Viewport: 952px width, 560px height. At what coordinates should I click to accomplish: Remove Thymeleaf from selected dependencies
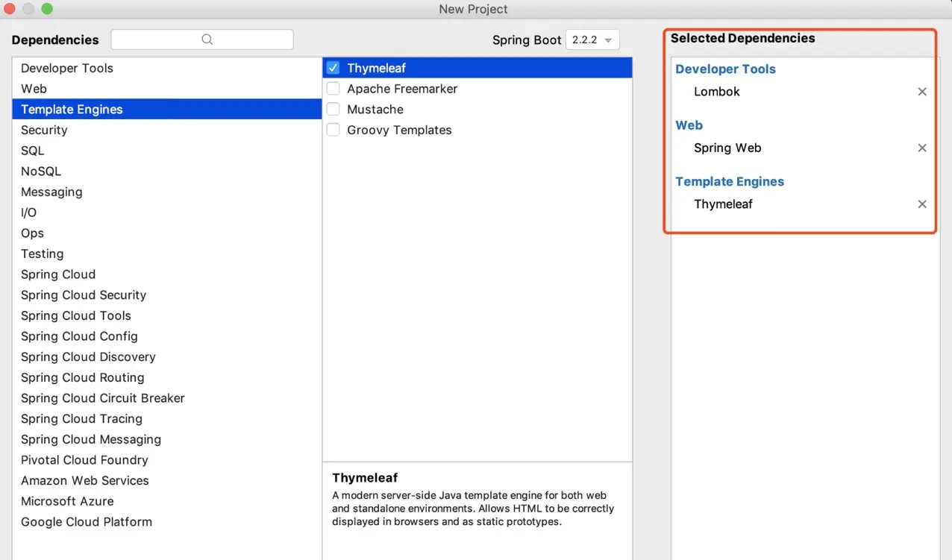[x=922, y=204]
